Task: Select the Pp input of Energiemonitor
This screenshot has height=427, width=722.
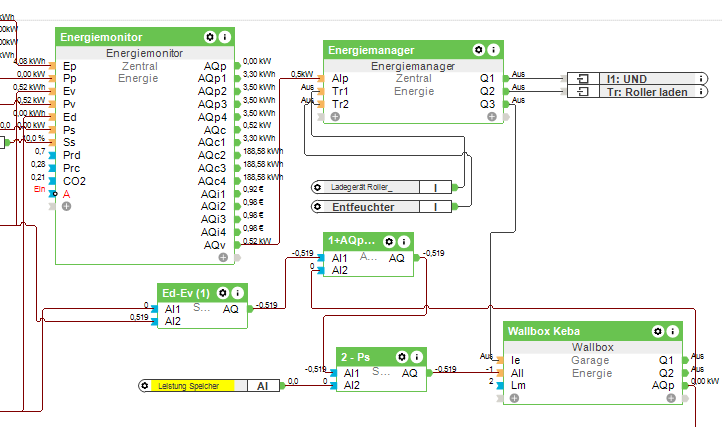Action: 70,78
